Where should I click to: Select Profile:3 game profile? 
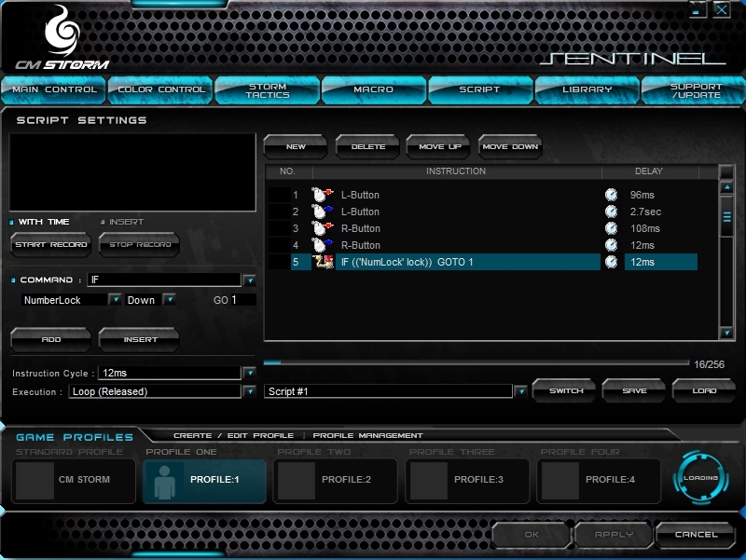467,480
